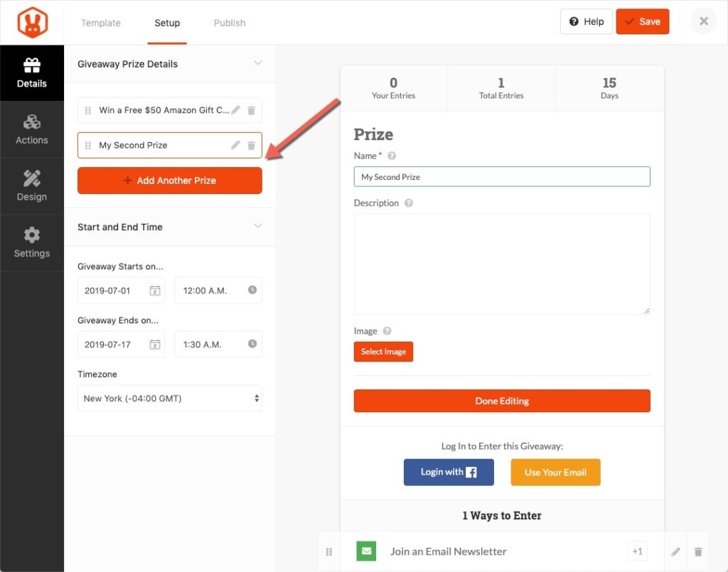Select the Win a Free $50 Amazon prize row

[170, 110]
